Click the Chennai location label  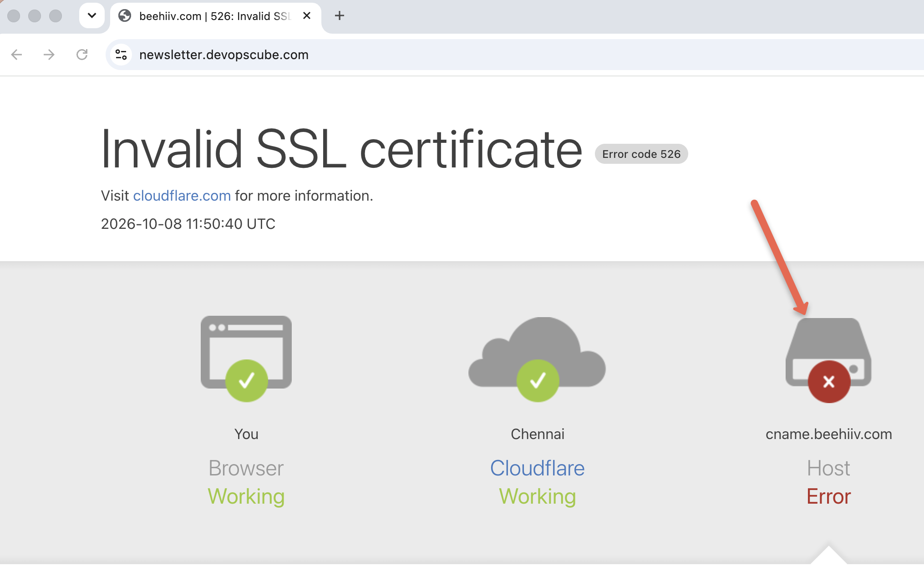point(537,434)
